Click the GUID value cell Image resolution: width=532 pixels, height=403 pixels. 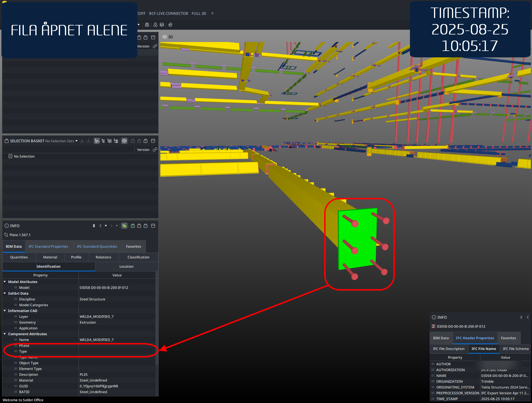click(117, 386)
